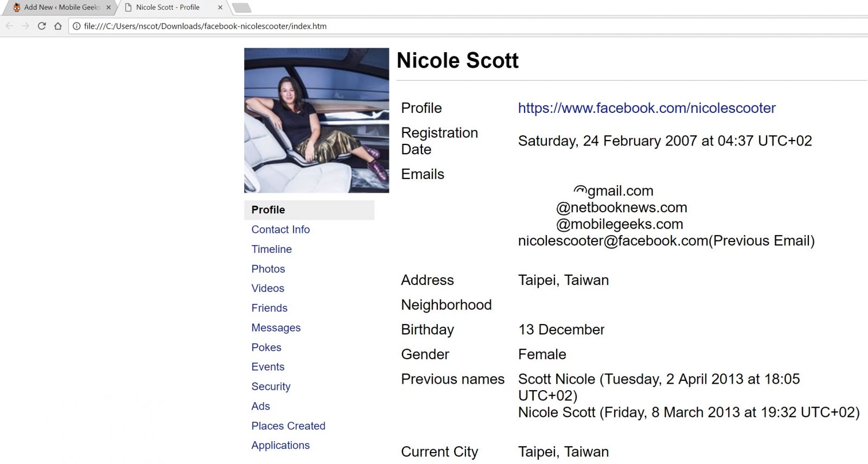Click the Mobile Geeks tab favicon

17,8
